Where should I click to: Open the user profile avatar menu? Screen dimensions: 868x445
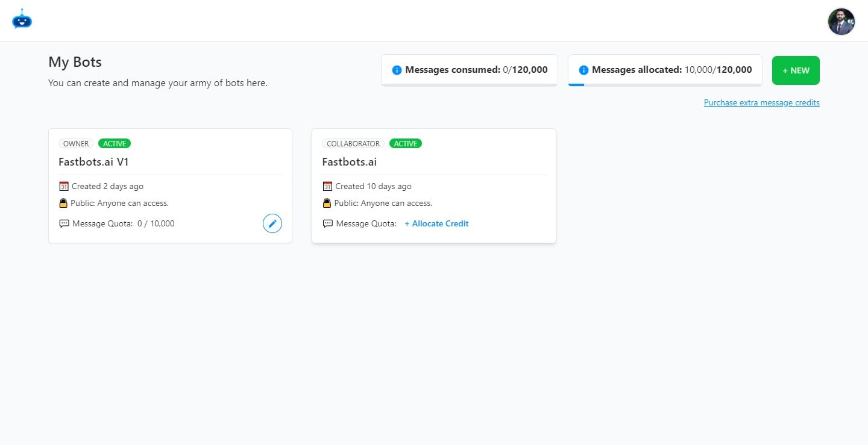click(x=841, y=22)
